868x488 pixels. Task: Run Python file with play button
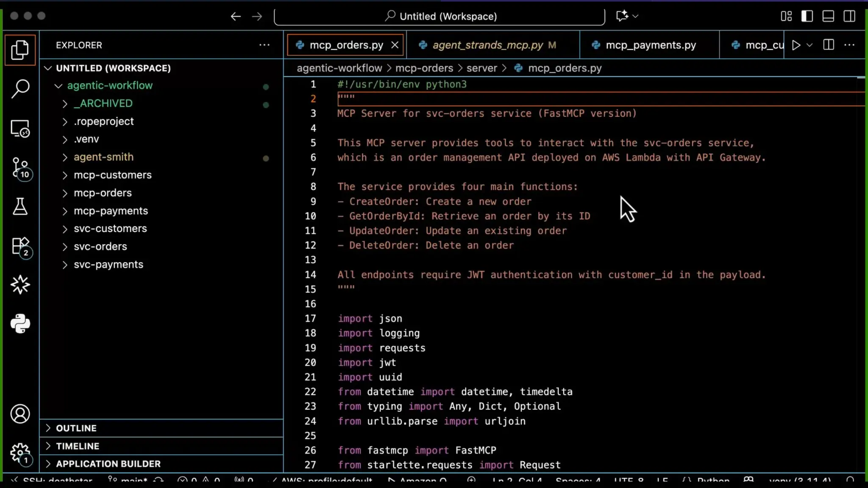796,45
